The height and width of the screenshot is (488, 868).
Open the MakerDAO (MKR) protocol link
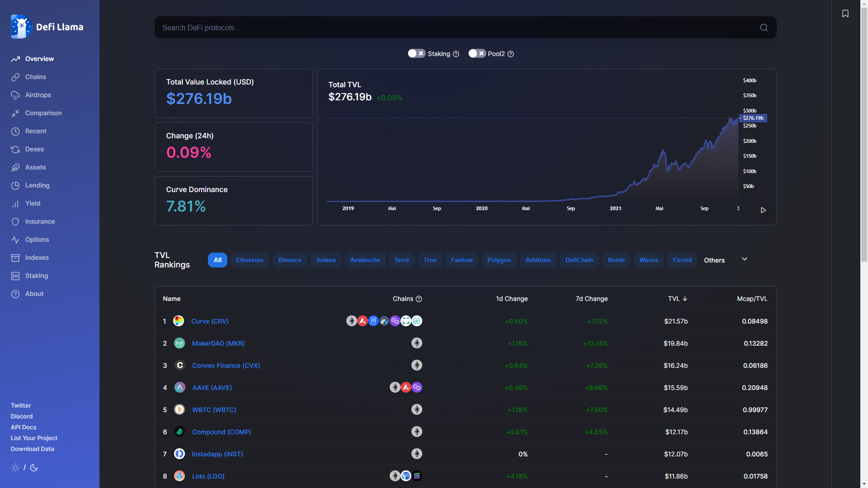click(x=218, y=343)
